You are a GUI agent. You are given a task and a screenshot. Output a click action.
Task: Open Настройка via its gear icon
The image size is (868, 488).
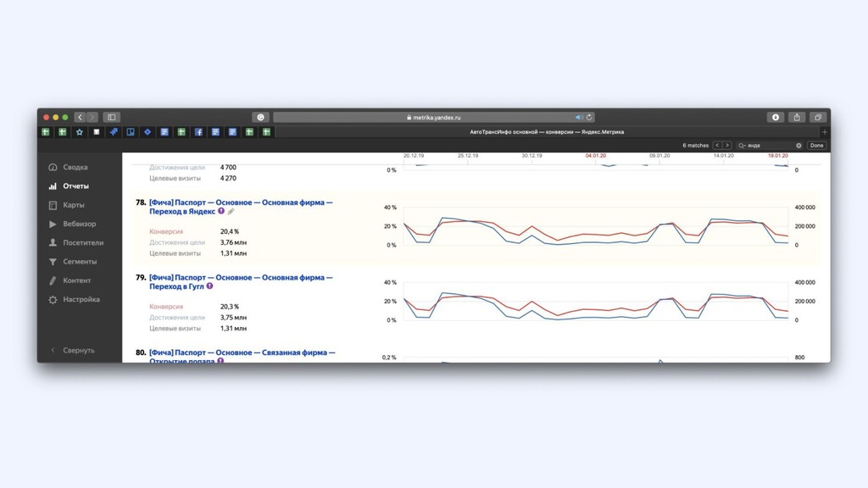coord(53,299)
